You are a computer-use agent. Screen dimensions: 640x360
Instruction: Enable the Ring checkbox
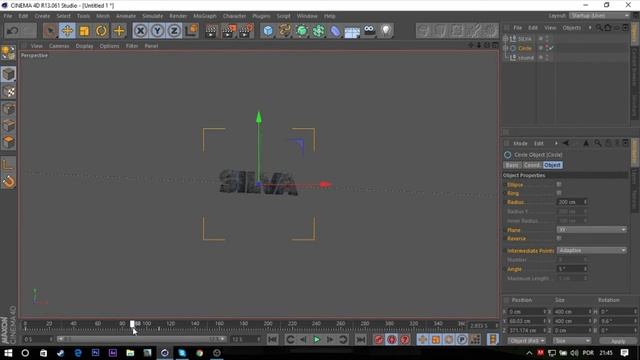pos(559,193)
